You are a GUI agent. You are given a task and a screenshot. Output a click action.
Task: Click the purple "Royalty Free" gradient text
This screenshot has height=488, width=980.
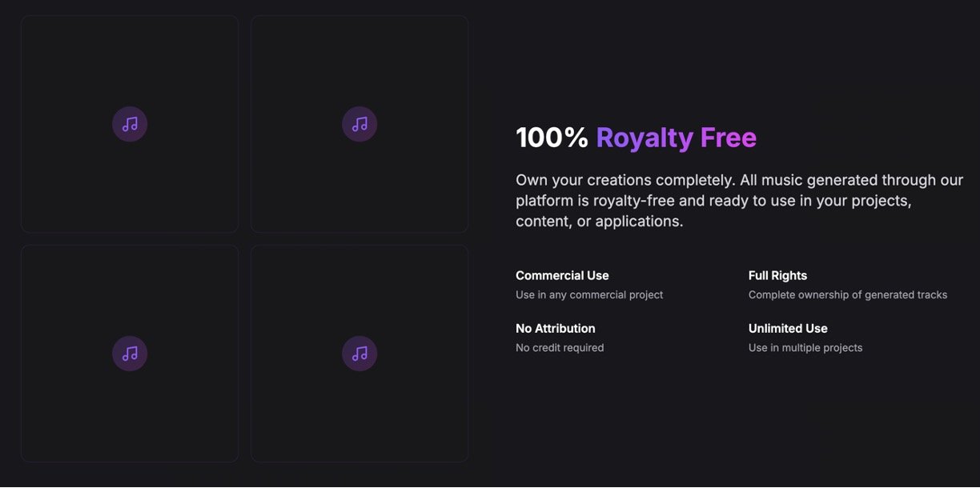click(676, 138)
